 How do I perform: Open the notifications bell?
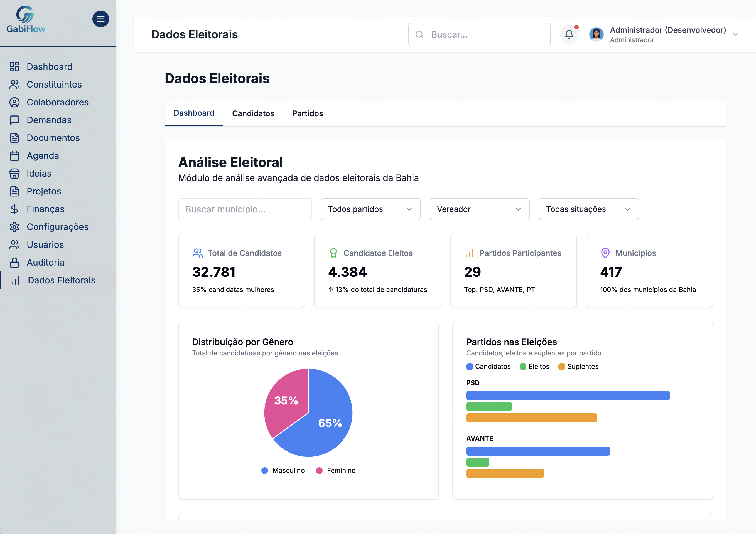(569, 34)
